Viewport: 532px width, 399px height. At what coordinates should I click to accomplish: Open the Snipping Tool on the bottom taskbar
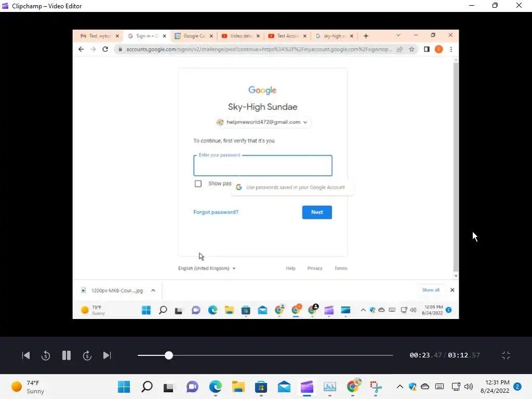376,387
